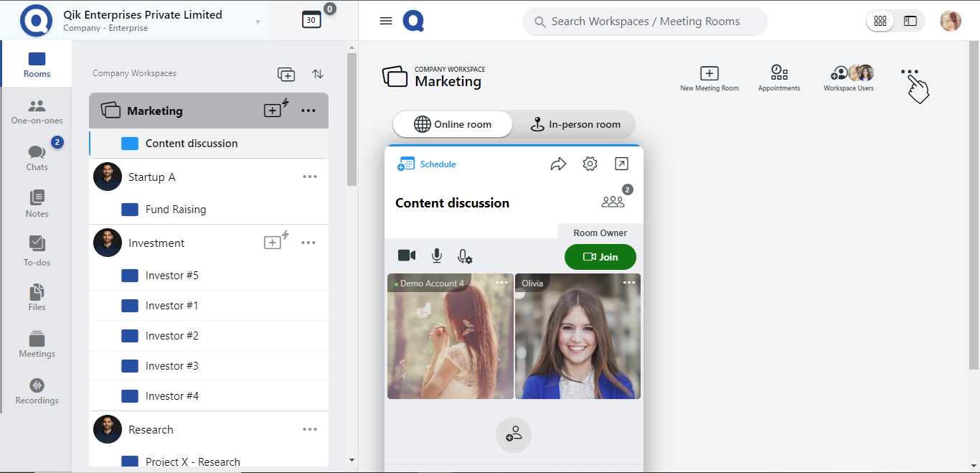980x473 pixels.
Task: Toggle the microphone mute icon
Action: tap(436, 256)
